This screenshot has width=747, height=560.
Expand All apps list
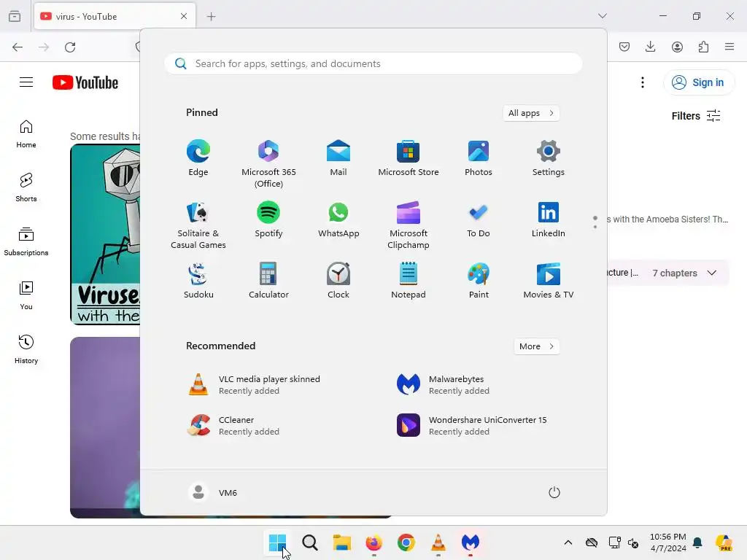coord(531,113)
